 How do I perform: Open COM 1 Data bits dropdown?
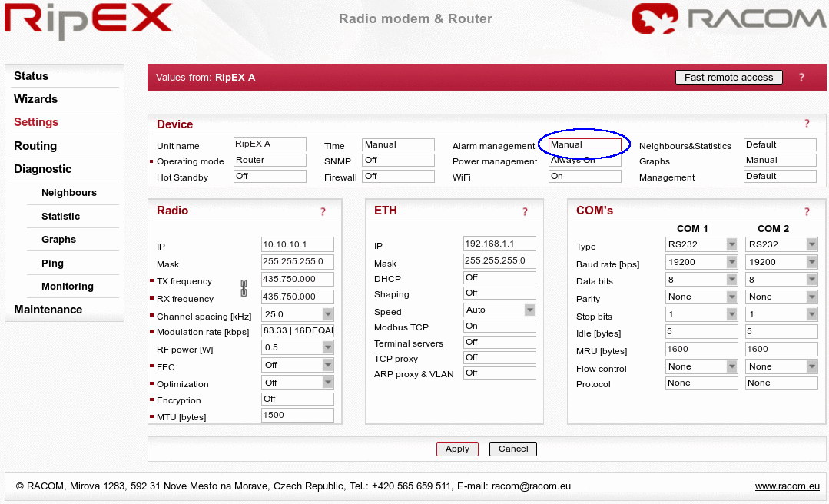pos(701,279)
